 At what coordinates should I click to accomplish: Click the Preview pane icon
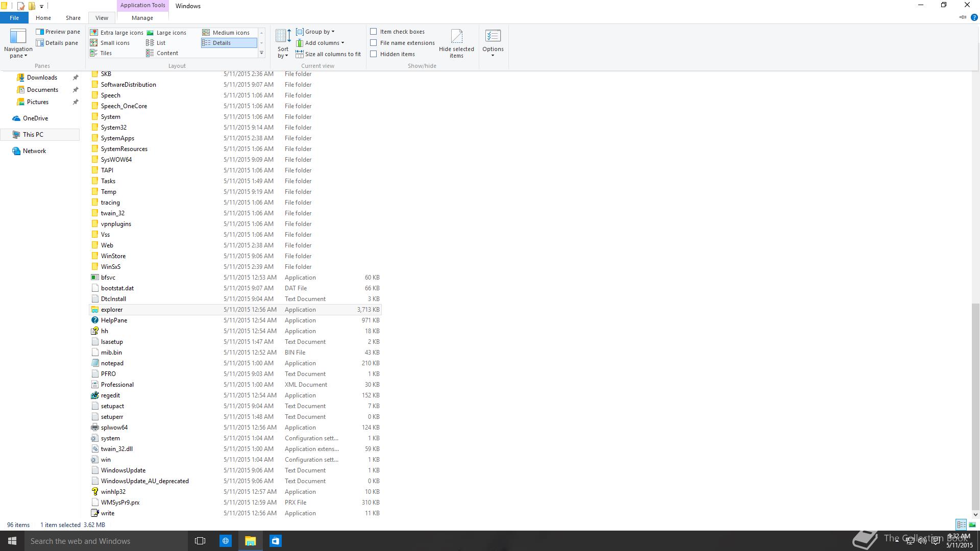[x=40, y=32]
